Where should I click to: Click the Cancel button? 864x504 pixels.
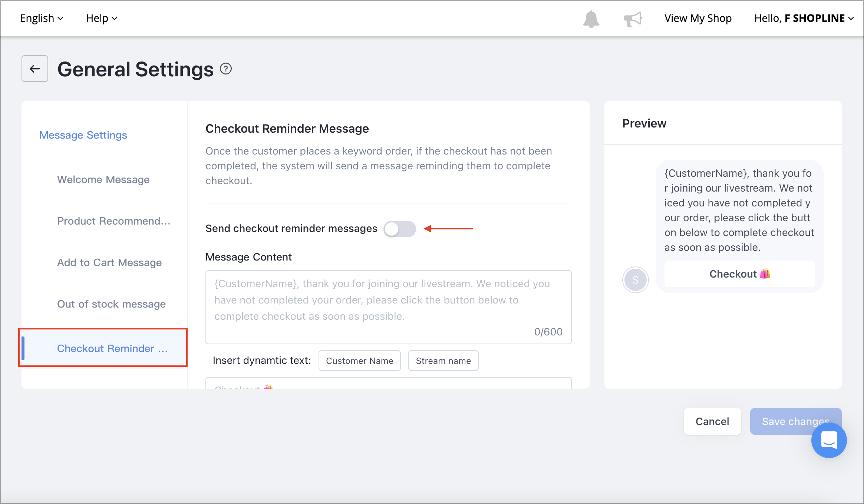tap(712, 421)
